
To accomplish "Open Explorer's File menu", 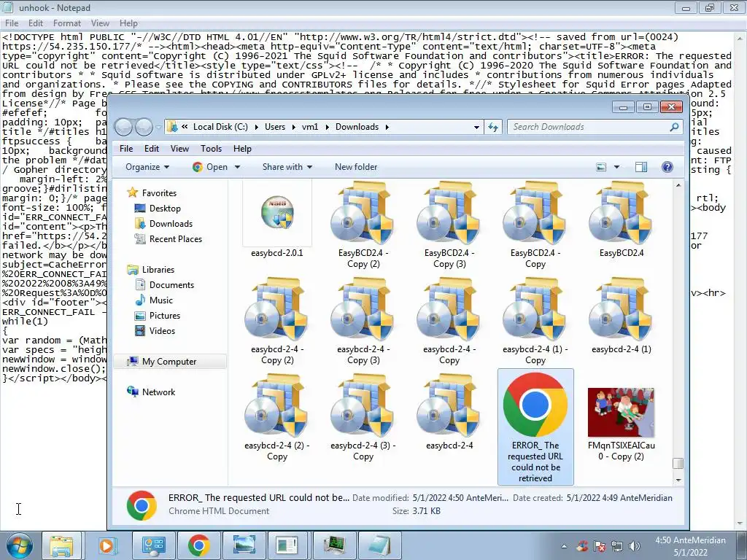I will pyautogui.click(x=126, y=149).
